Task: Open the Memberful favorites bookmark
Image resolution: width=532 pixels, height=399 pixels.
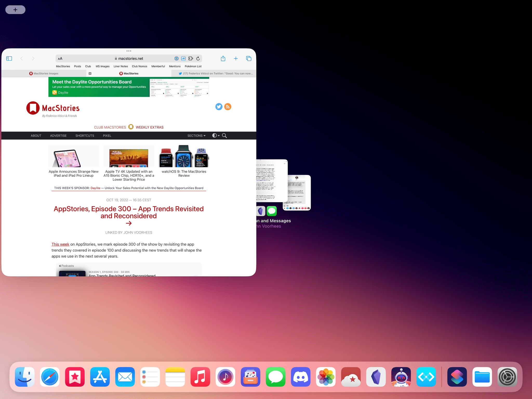Action: (x=158, y=66)
